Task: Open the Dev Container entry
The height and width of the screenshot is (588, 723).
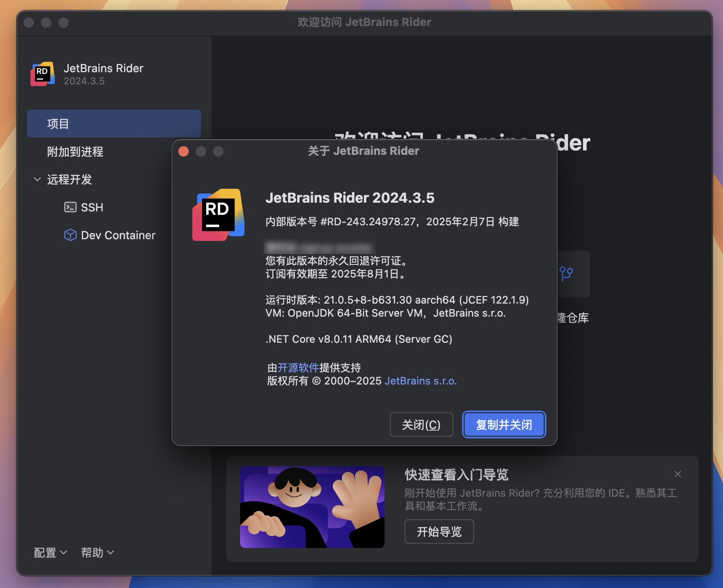Action: coord(110,235)
